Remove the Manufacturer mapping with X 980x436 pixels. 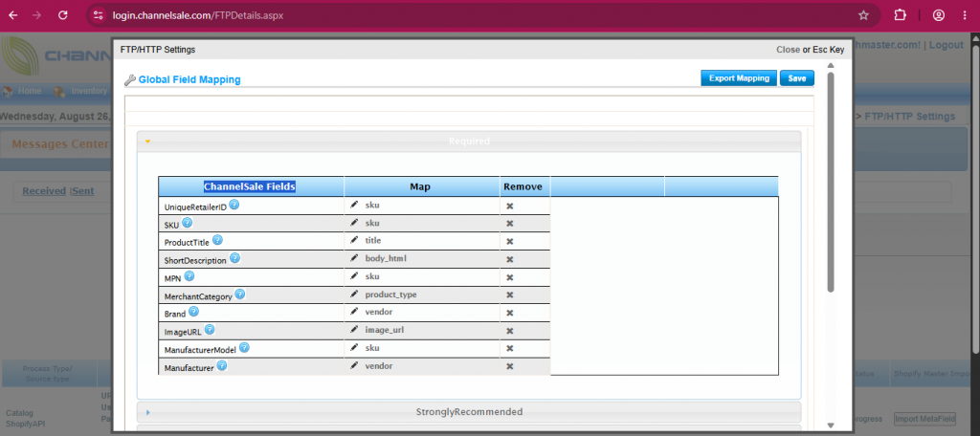coord(509,366)
